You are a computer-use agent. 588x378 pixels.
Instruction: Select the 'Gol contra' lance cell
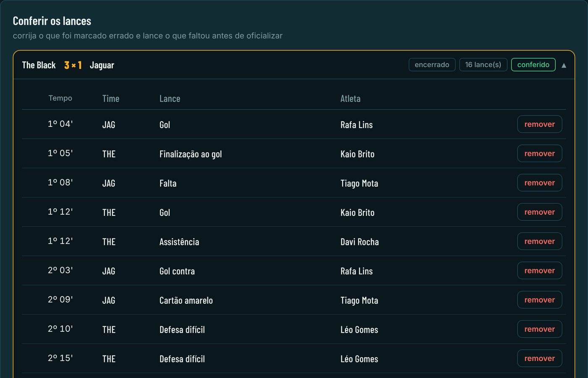177,271
